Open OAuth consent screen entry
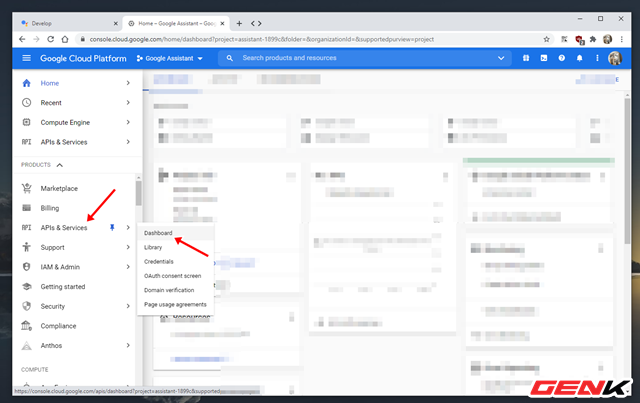The height and width of the screenshot is (403, 640). coord(176,276)
